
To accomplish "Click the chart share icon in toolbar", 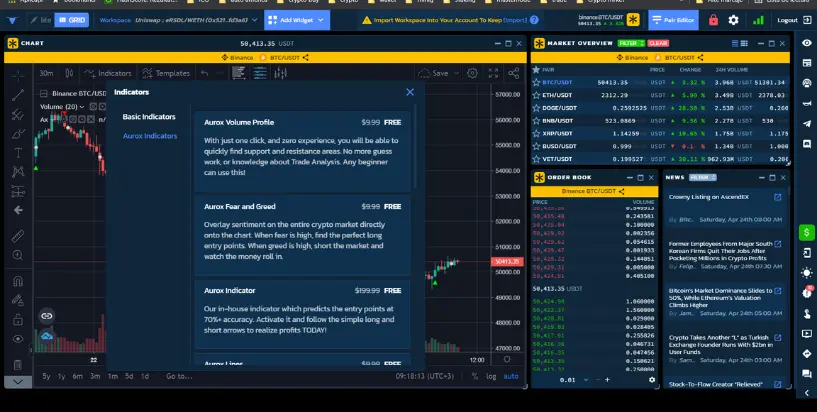I will (x=513, y=73).
